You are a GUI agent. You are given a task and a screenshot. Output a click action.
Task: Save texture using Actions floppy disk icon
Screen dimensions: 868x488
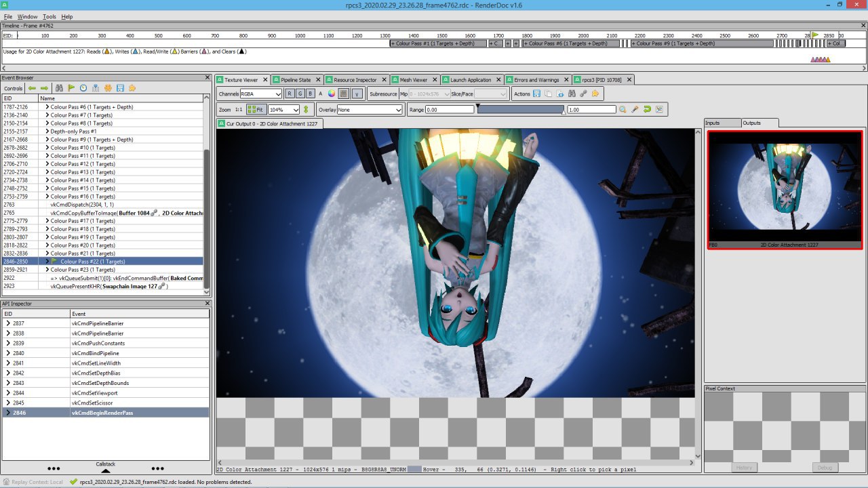pyautogui.click(x=537, y=94)
